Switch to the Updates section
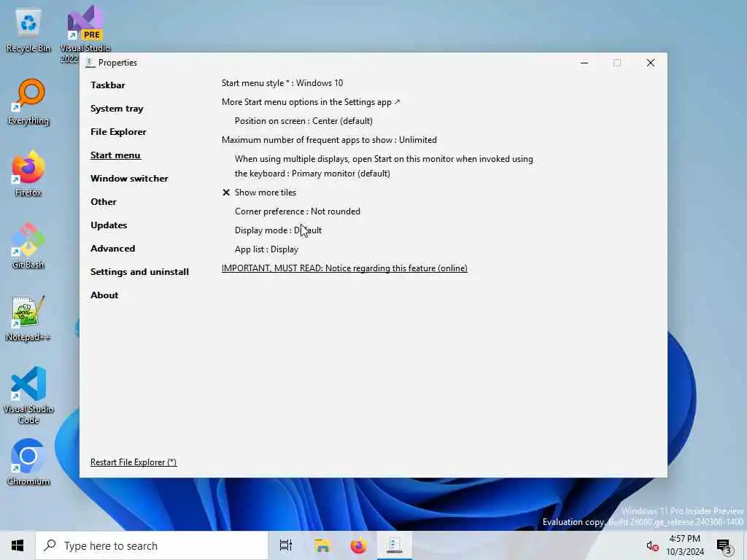This screenshot has height=560, width=747. coord(109,225)
